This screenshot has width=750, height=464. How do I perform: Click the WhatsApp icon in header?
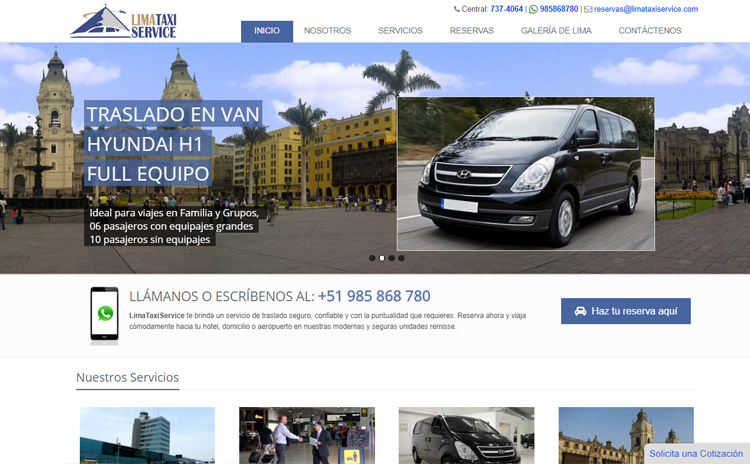[x=533, y=9]
